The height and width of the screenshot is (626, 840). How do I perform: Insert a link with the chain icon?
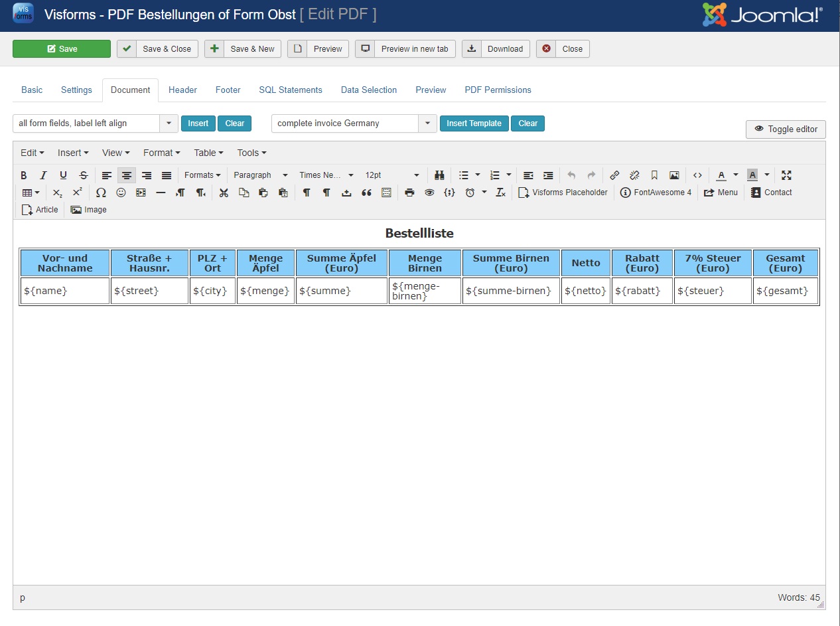coord(614,175)
